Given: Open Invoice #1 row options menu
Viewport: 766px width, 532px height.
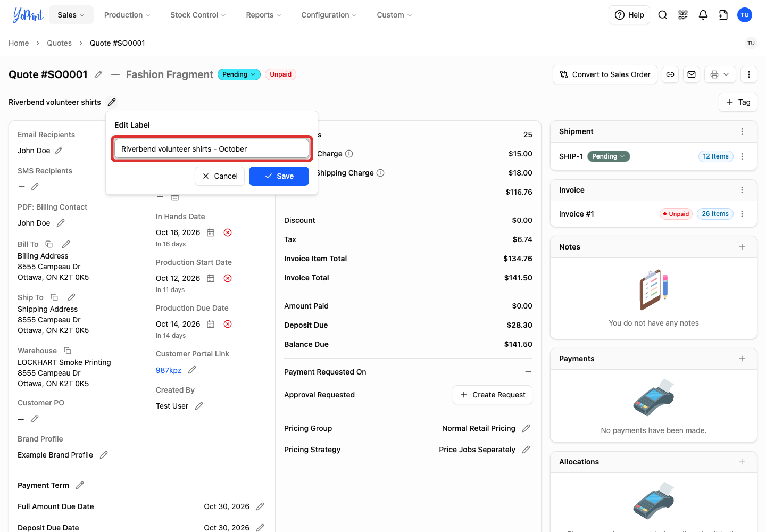Looking at the screenshot, I should pos(742,214).
